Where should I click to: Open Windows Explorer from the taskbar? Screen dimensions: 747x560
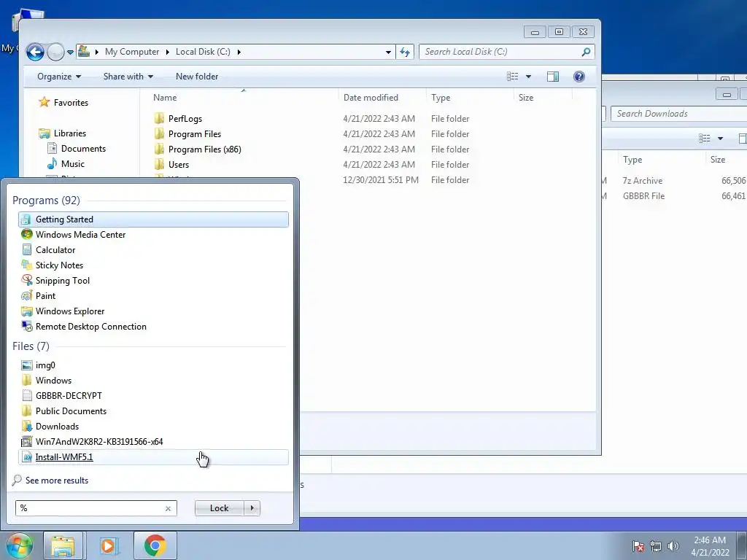point(63,545)
